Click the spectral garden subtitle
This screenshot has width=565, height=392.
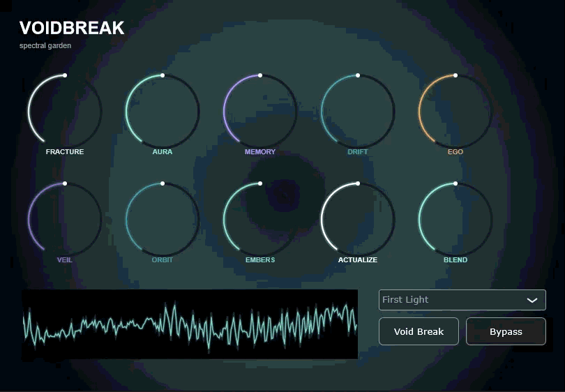[x=45, y=46]
